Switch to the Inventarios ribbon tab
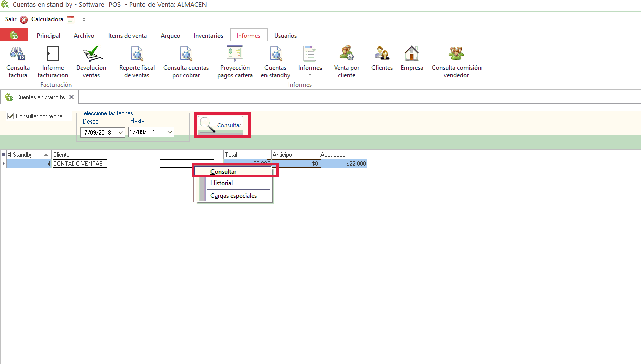The image size is (641, 364). coord(208,36)
